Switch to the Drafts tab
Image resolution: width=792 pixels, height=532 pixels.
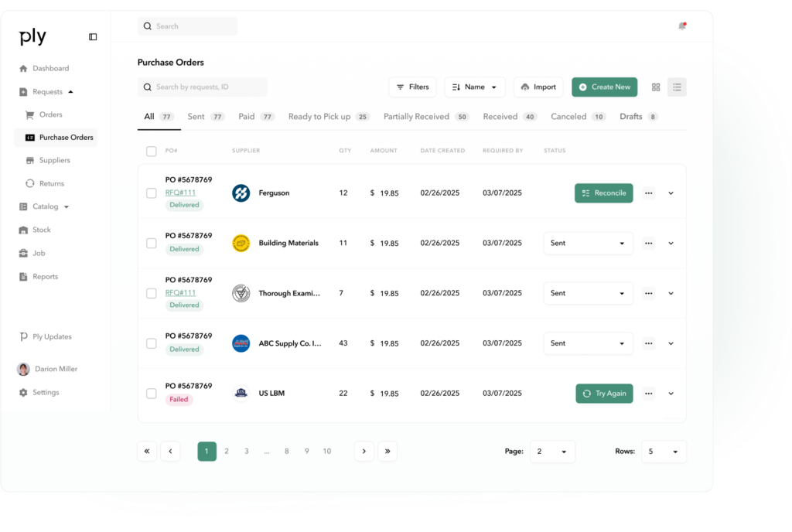(638, 117)
